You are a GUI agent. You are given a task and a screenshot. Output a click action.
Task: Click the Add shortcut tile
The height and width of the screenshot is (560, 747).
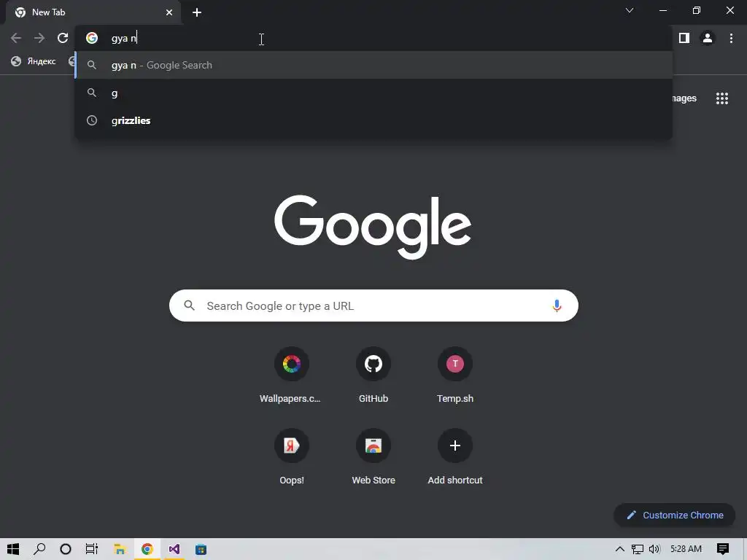[455, 458]
